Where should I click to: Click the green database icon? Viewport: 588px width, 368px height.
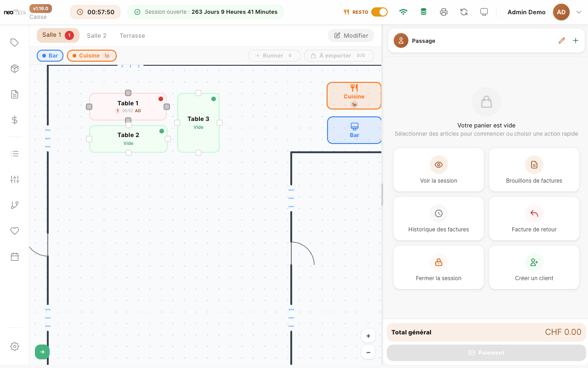[424, 12]
